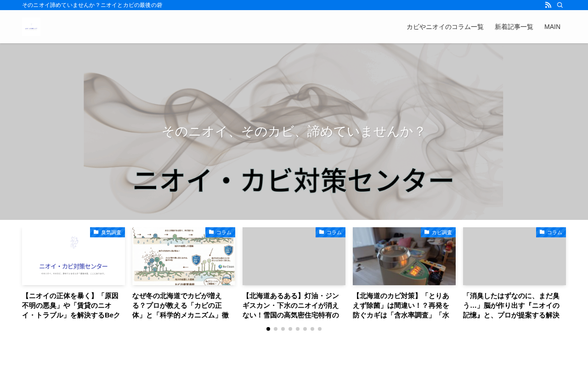Click コラム tag on the fifth article card
Viewport: 588px width, 368px height.
click(x=551, y=232)
